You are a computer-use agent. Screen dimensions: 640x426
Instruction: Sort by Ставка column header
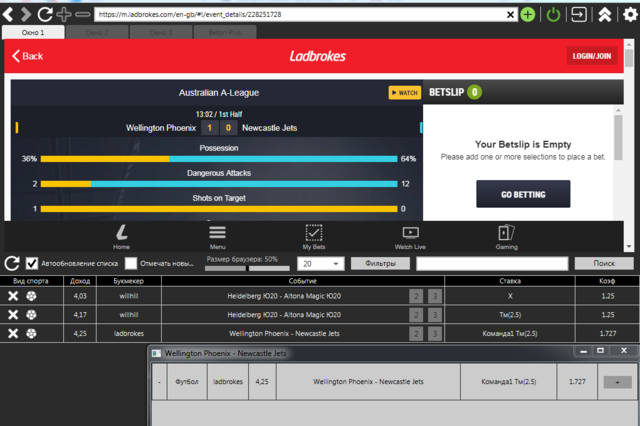click(510, 281)
